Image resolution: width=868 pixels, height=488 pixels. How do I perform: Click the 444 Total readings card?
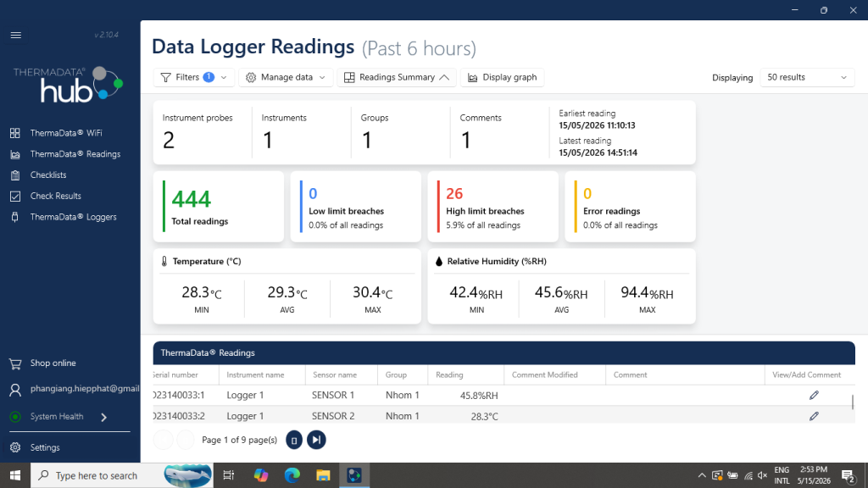[219, 207]
